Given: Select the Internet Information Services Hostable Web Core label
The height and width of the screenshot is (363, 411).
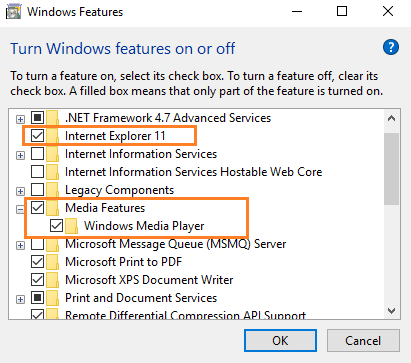Looking at the screenshot, I should pyautogui.click(x=193, y=172).
